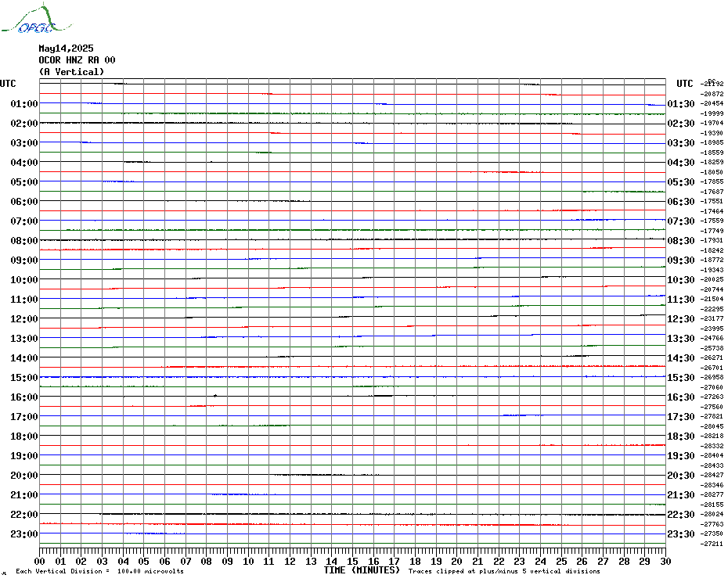Select the offset value -22295
Screen dimensions: 728x582
point(712,309)
